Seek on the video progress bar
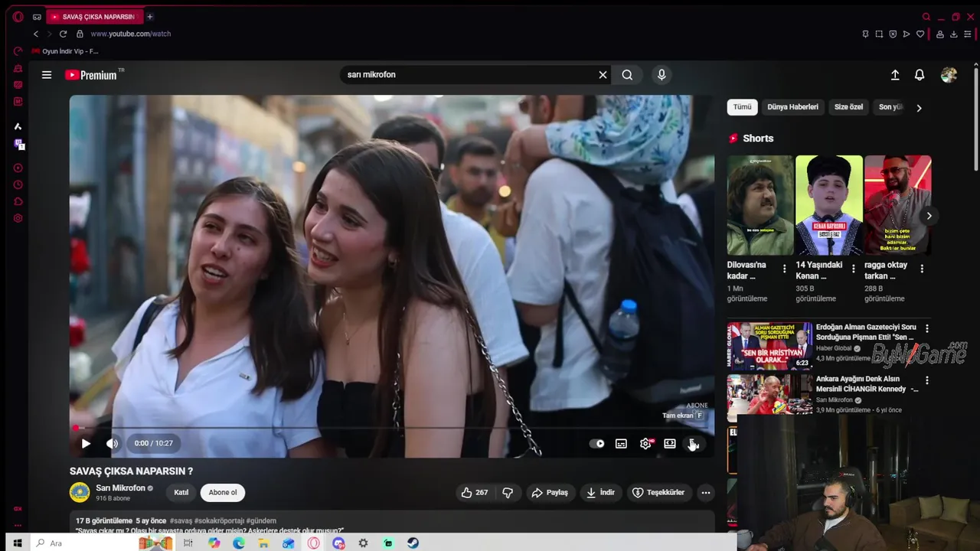Screen dimensions: 980x551 (x=392, y=428)
